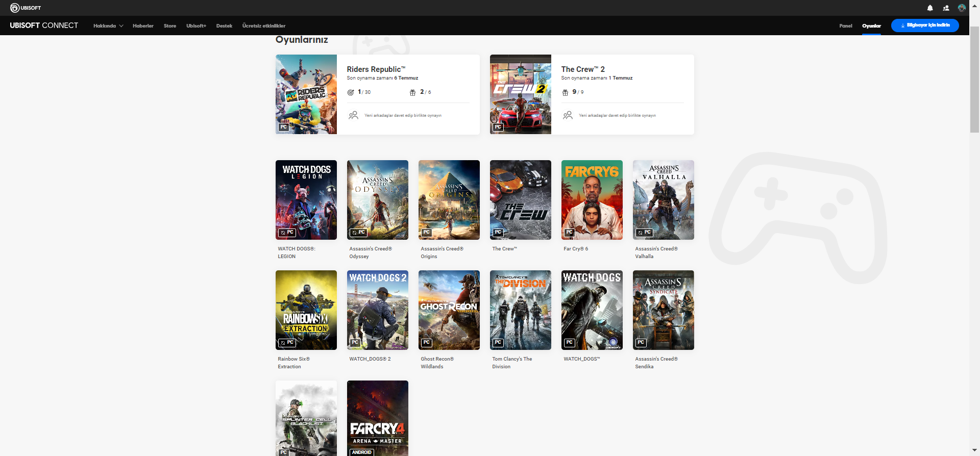Open the Riders Republic cover art

[306, 94]
